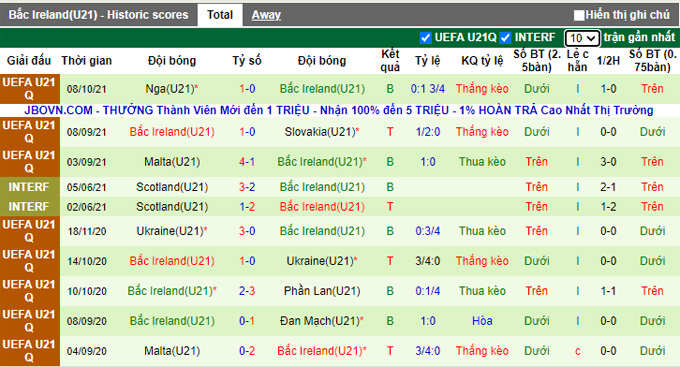Click the Thời gian column header

click(x=86, y=61)
